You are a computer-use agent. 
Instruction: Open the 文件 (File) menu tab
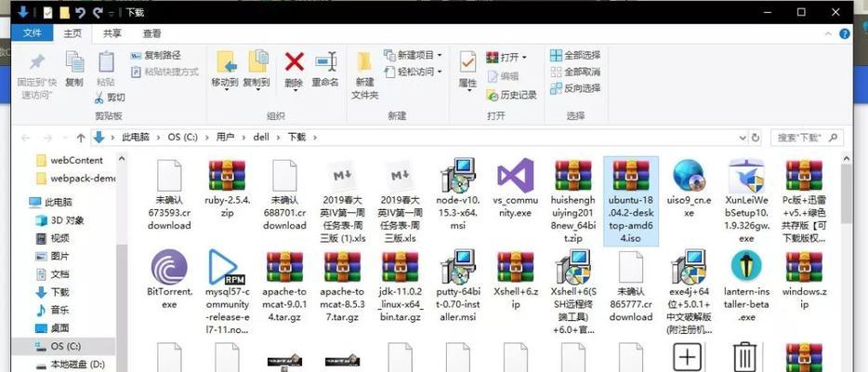(x=33, y=33)
